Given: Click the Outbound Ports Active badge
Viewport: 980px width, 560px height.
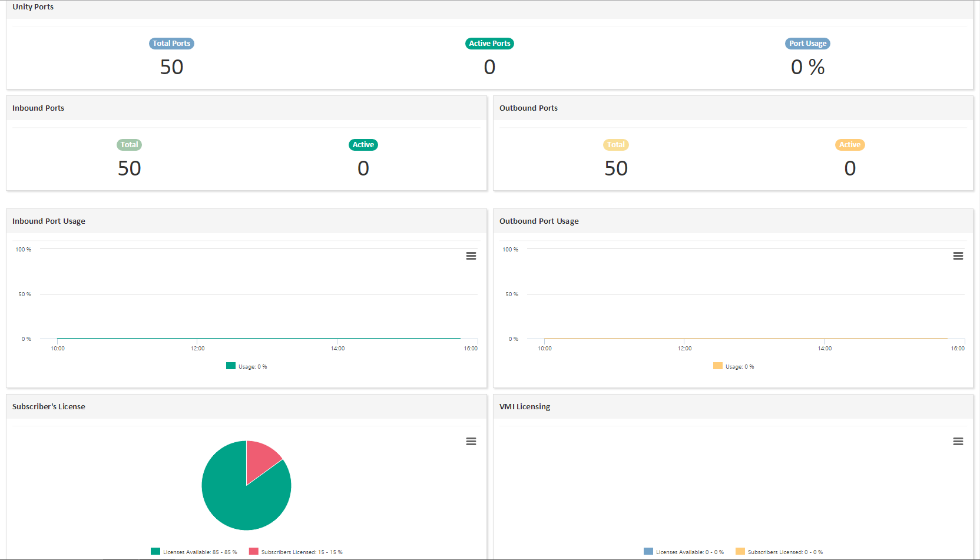Looking at the screenshot, I should click(x=850, y=145).
